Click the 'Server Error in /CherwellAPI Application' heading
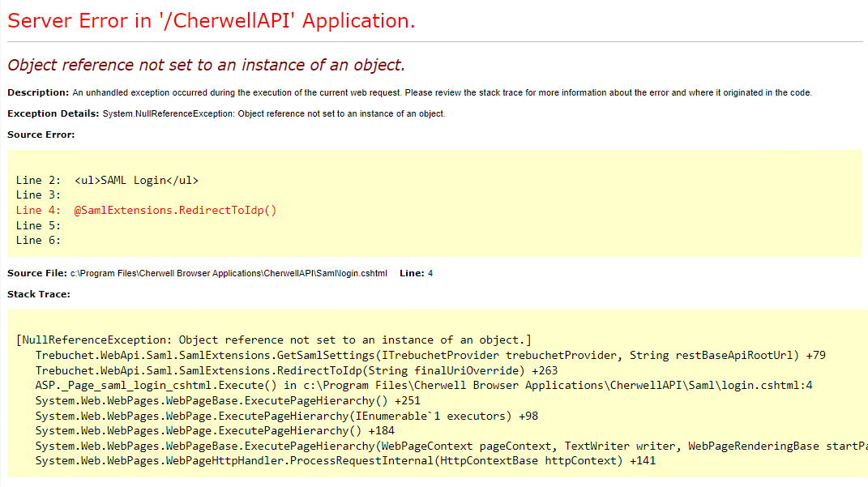The image size is (868, 487). [x=211, y=21]
